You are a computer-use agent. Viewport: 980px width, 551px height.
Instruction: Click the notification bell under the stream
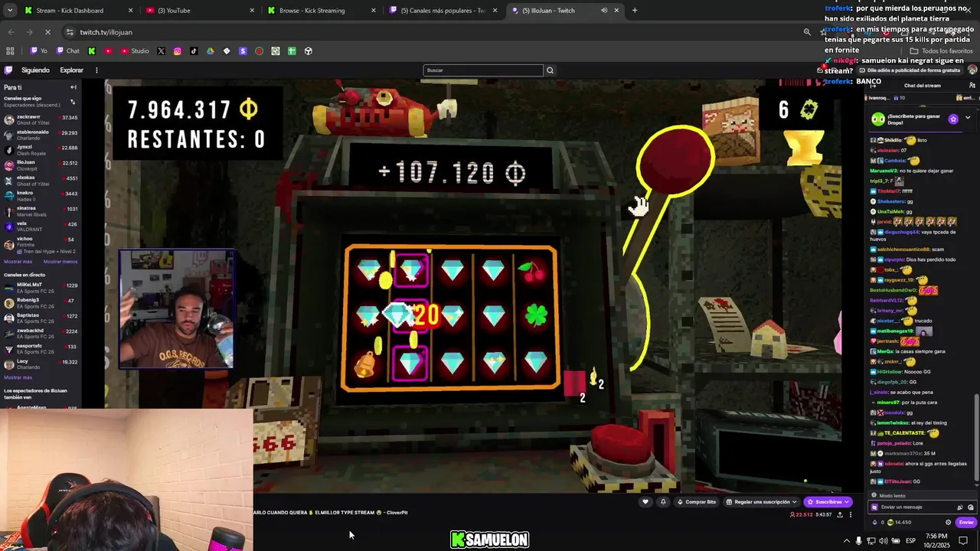click(663, 502)
